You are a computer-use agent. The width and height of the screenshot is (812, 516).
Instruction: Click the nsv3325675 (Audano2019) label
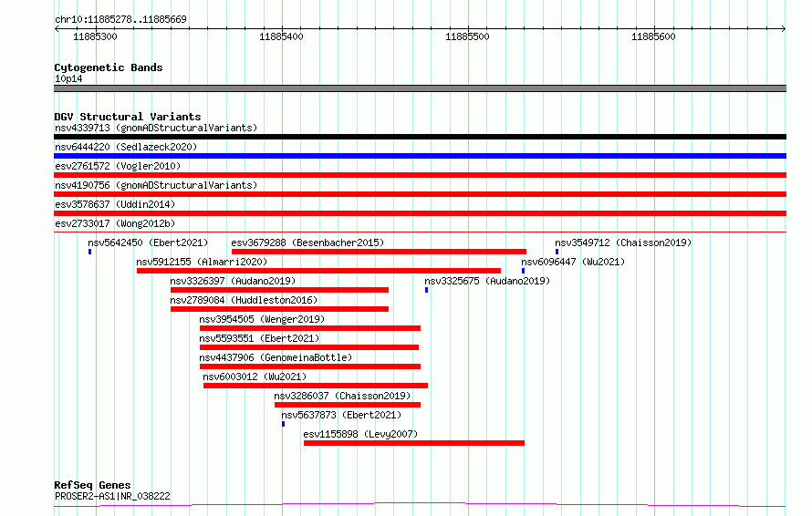(487, 281)
